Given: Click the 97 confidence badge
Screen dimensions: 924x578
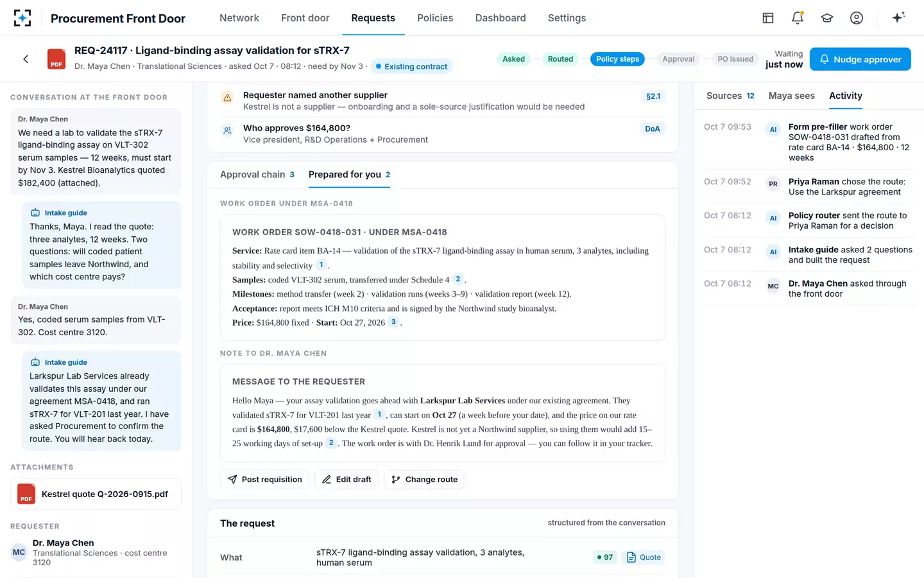Looking at the screenshot, I should 604,557.
